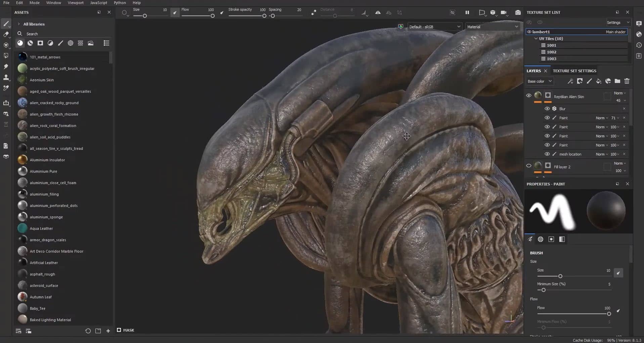Select the Eraser tool in left toolbar
Viewport: 644px width, 343px height.
tap(6, 34)
